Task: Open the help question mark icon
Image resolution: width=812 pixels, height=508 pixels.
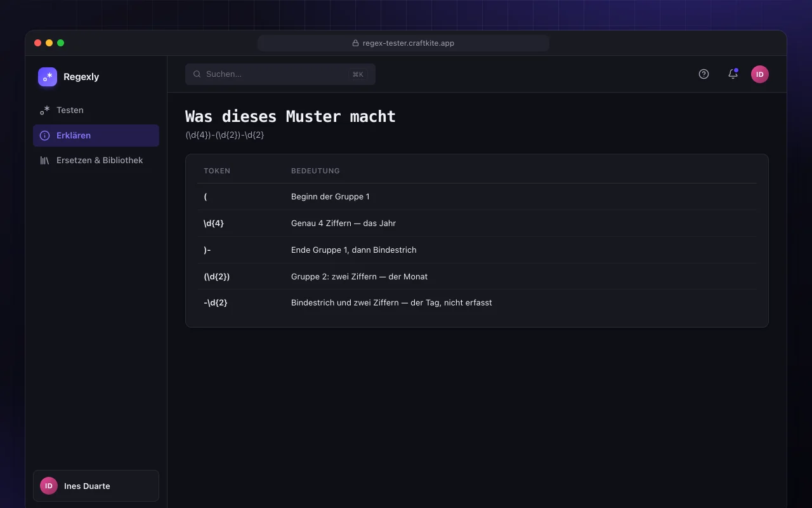Action: (x=704, y=74)
